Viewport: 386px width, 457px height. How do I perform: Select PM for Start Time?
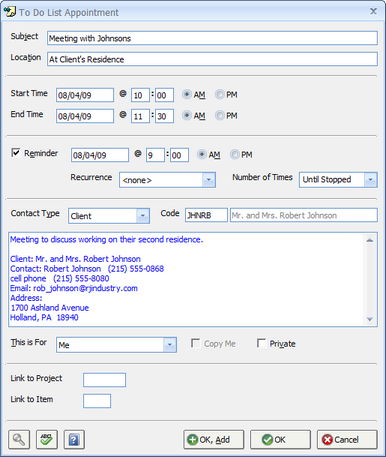[219, 95]
